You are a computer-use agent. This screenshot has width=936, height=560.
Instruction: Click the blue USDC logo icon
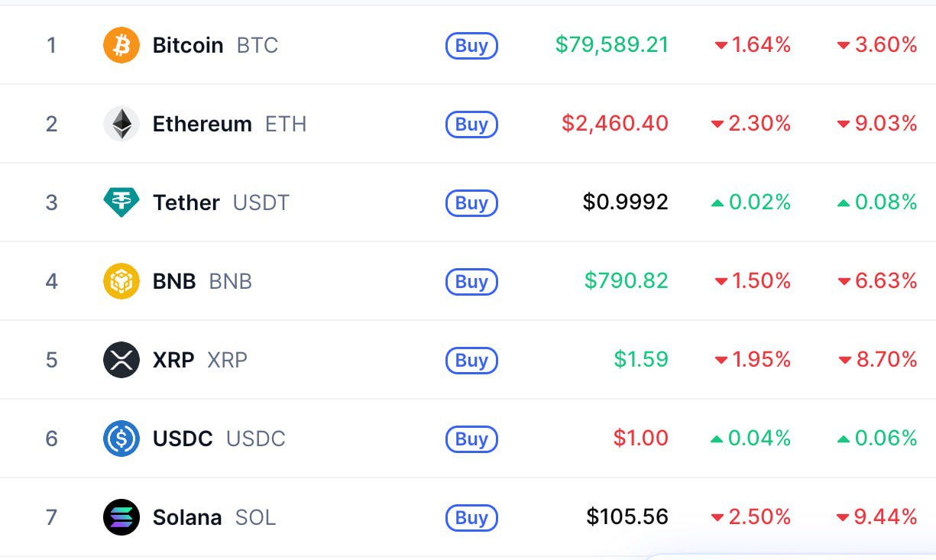[x=121, y=439]
